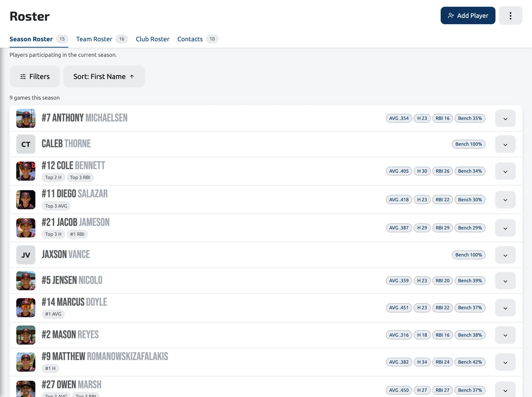Screen dimensions: 532x397
Task: Go to the Contacts tab
Action: tap(198, 39)
